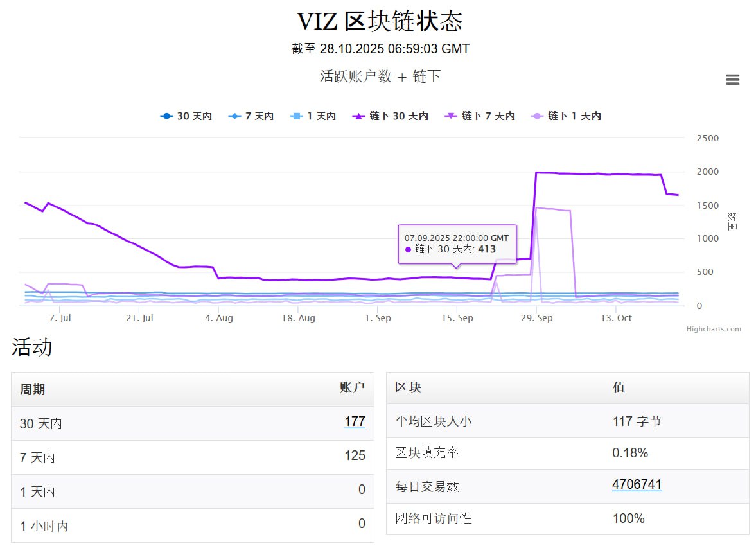Click the square marker for 1 天内 legend

(296, 116)
